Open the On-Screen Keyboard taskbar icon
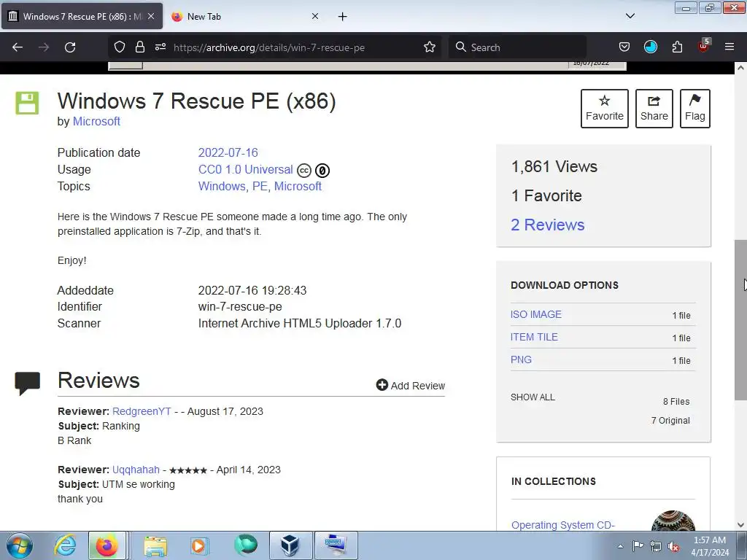Screen dimensions: 747x560 tap(336, 545)
